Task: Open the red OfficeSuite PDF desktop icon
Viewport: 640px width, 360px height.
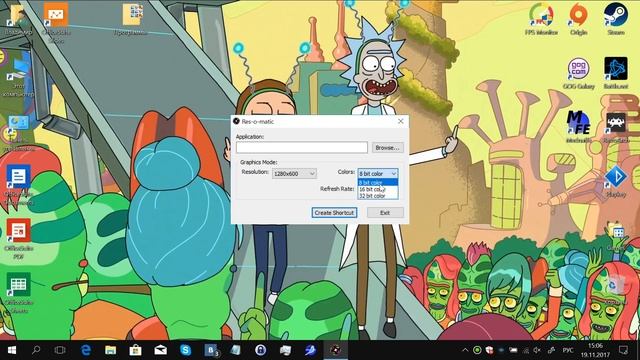Action: point(18,239)
